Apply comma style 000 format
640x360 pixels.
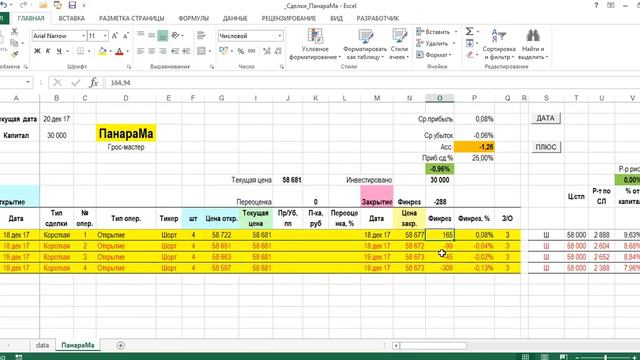pyautogui.click(x=252, y=51)
